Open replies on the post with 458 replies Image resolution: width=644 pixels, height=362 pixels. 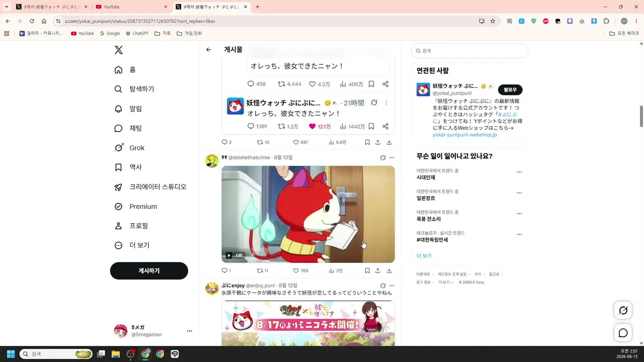coord(257,84)
